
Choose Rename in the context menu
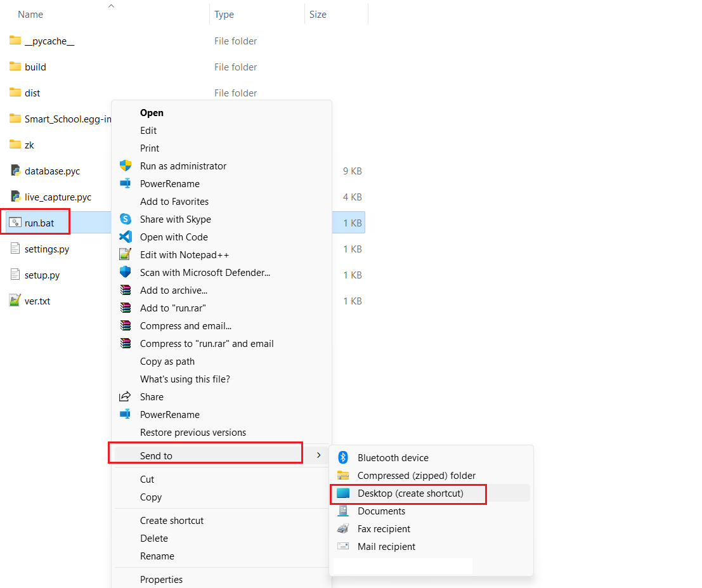click(x=157, y=556)
